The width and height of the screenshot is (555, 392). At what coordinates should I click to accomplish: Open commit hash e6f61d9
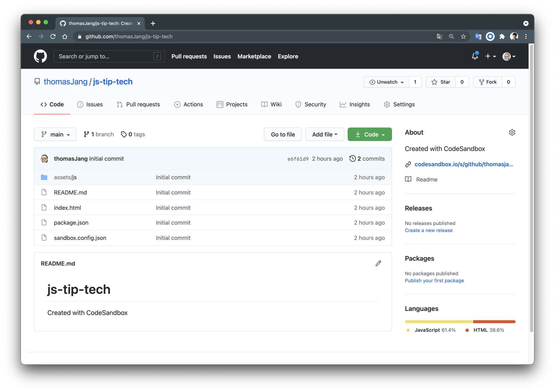click(298, 159)
